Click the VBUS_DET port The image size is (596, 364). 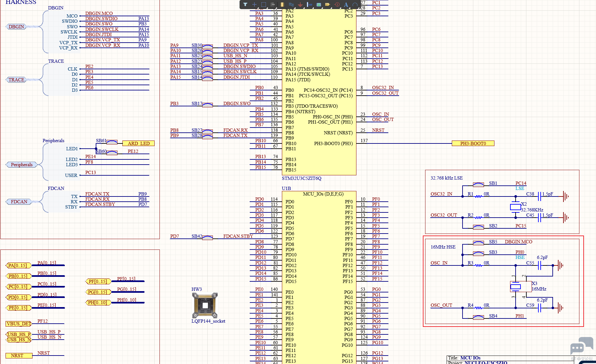pos(19,324)
